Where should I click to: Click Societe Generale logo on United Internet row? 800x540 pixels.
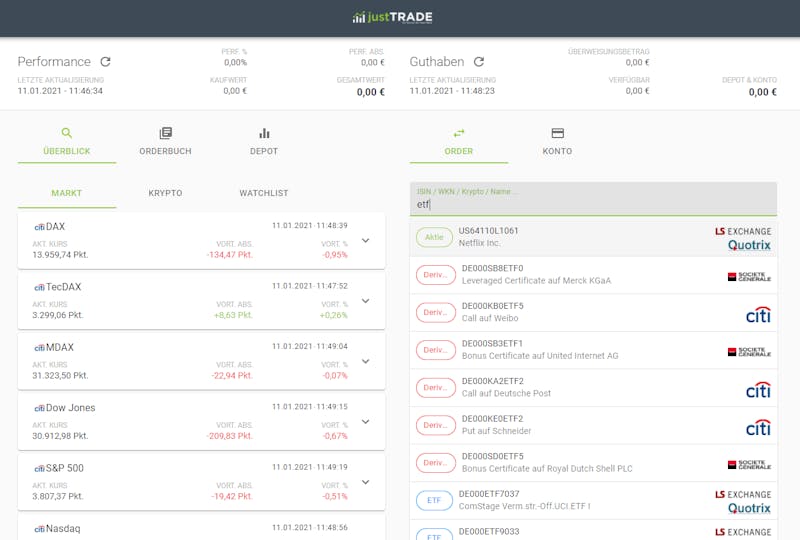coord(749,352)
